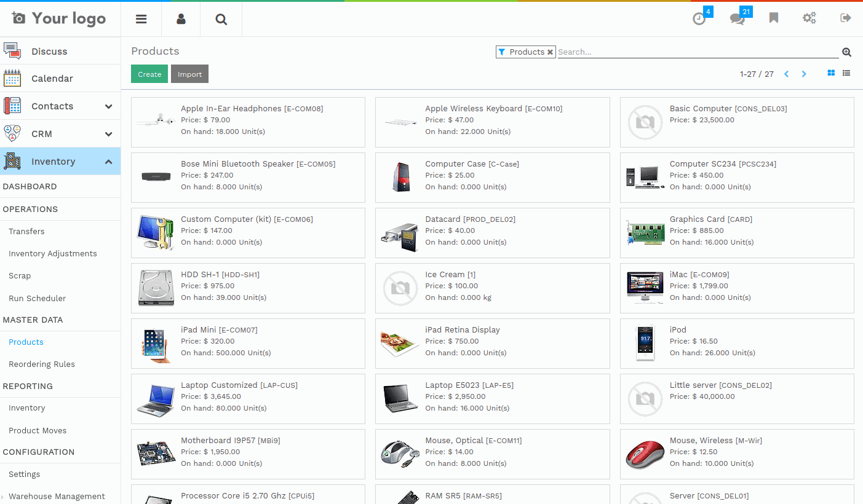Open the settings gears icon

[x=809, y=18]
